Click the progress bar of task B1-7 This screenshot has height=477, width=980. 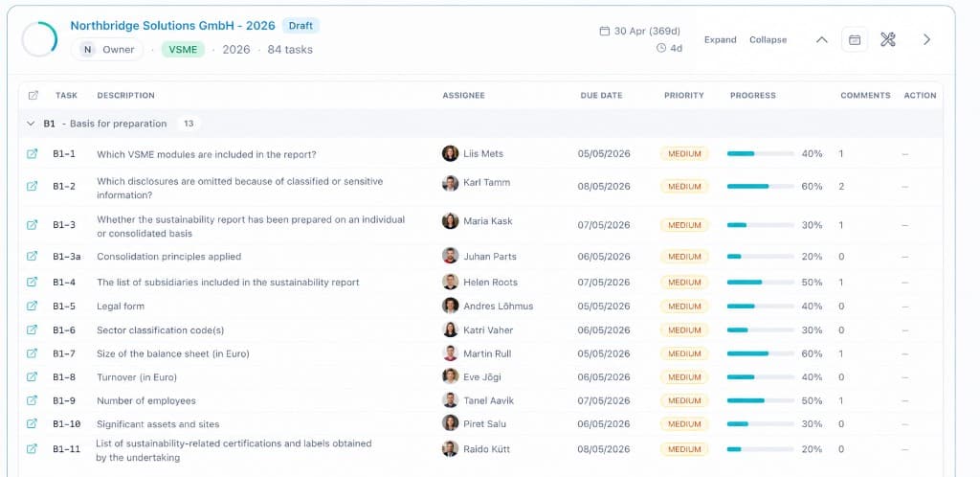pos(761,353)
